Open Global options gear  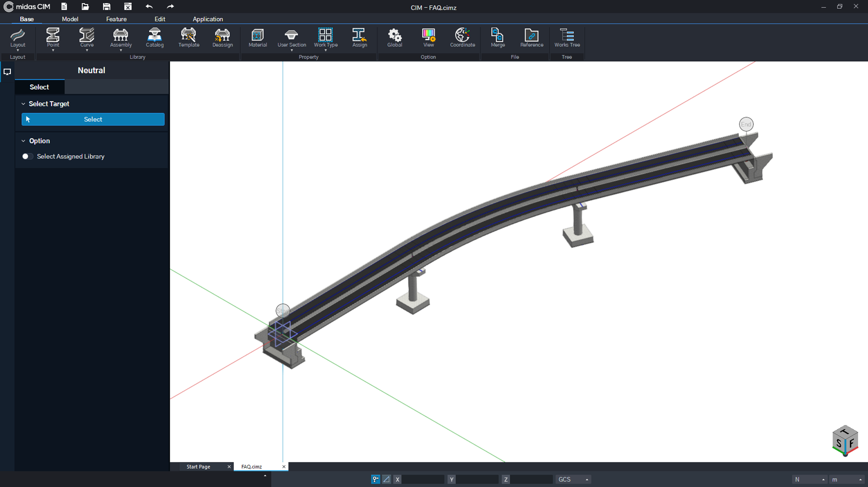pos(395,38)
